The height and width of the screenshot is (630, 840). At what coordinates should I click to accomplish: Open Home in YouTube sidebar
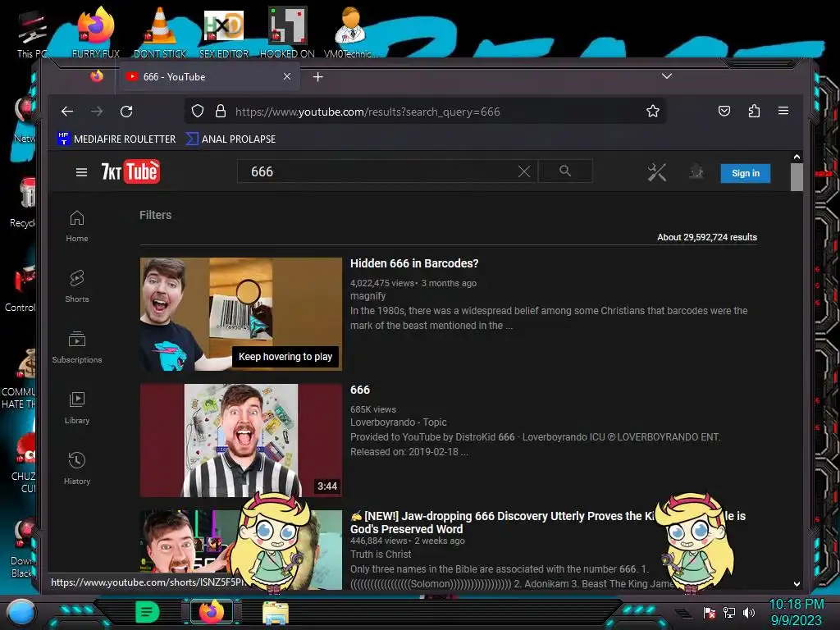click(76, 226)
